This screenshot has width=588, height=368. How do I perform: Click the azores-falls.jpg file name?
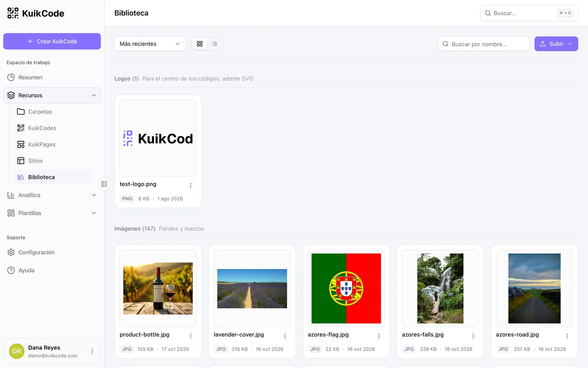pos(423,335)
